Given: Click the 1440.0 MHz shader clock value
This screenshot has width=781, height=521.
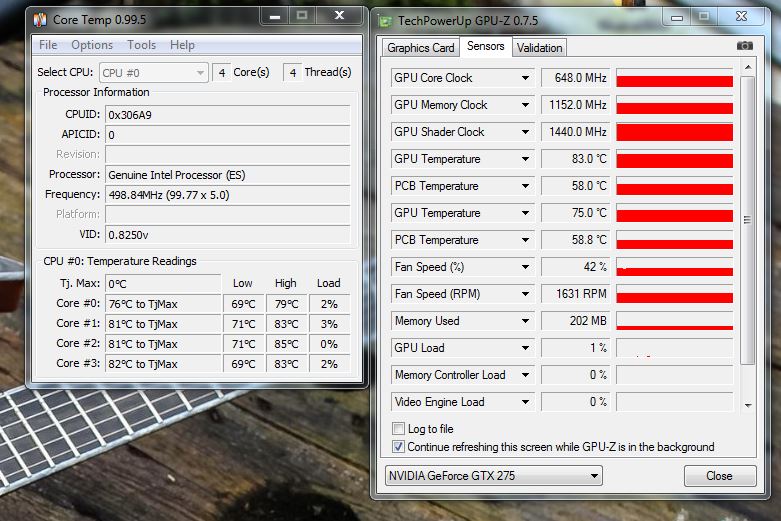Looking at the screenshot, I should [x=575, y=132].
